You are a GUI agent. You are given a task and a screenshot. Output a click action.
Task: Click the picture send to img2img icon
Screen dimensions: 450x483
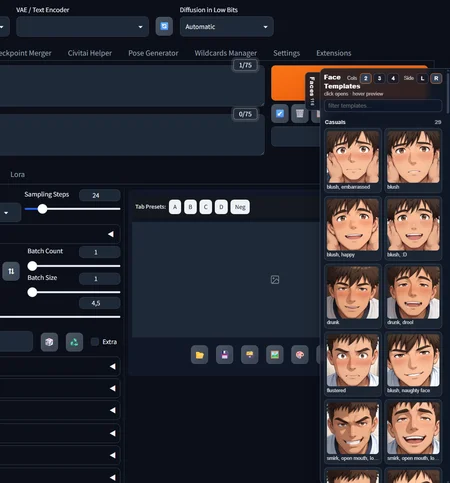tap(275, 355)
